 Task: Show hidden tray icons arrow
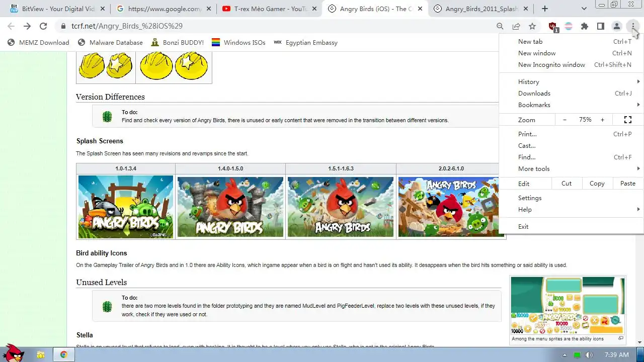coord(565,355)
